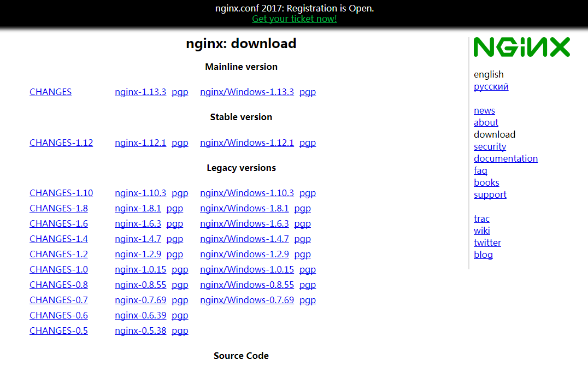
Task: Open the documentation page
Action: pos(505,159)
